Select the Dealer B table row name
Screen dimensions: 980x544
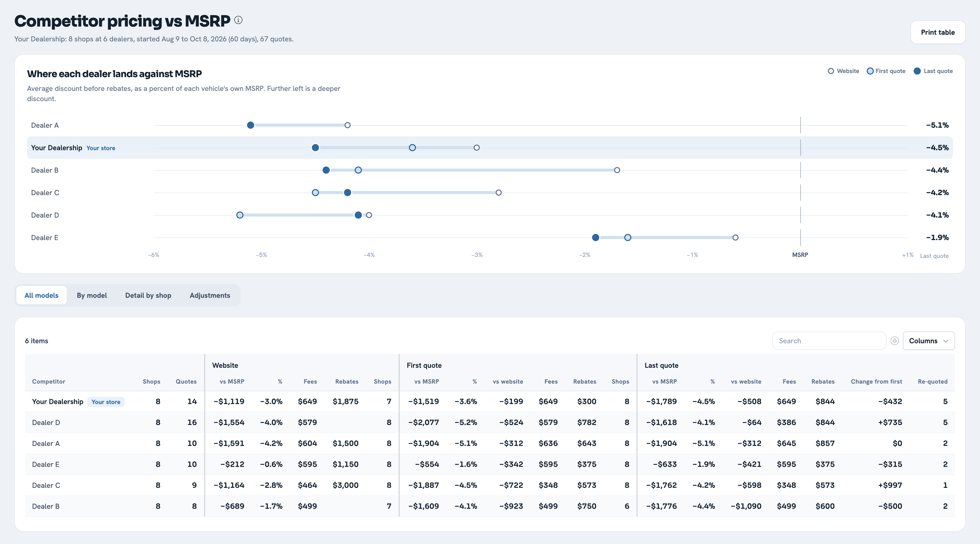46,506
